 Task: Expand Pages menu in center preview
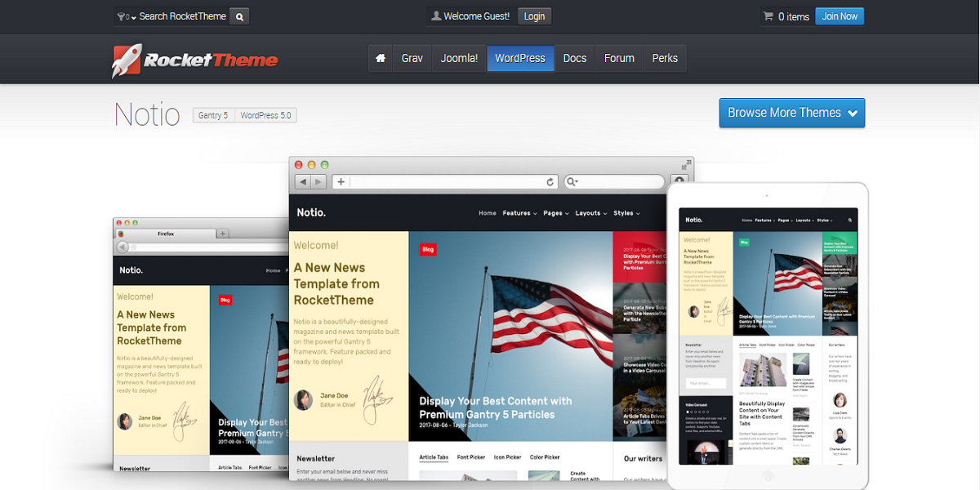(x=555, y=213)
